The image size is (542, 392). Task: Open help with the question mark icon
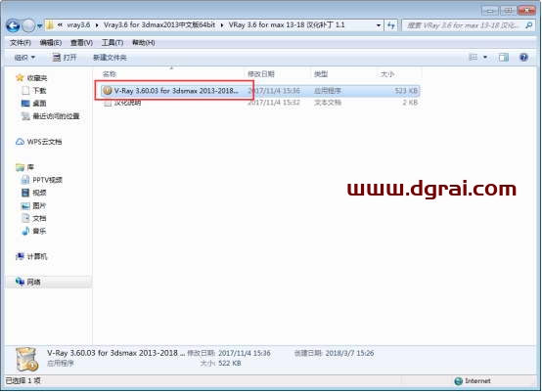click(523, 57)
